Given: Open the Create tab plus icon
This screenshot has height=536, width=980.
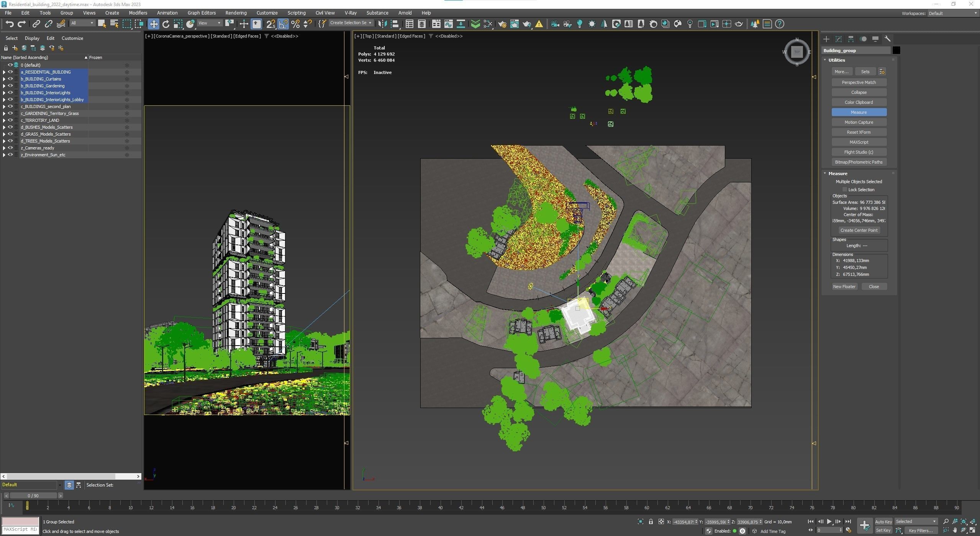Looking at the screenshot, I should (x=826, y=39).
